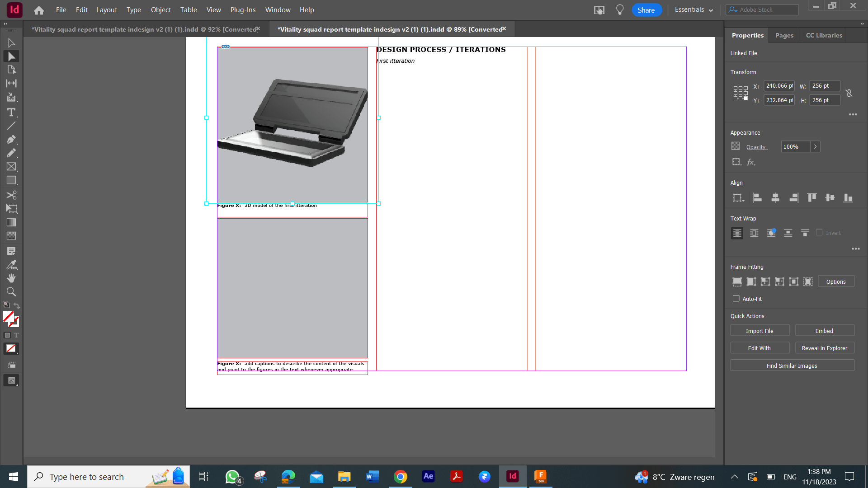
Task: Click the Find Similar Images button
Action: tap(792, 365)
